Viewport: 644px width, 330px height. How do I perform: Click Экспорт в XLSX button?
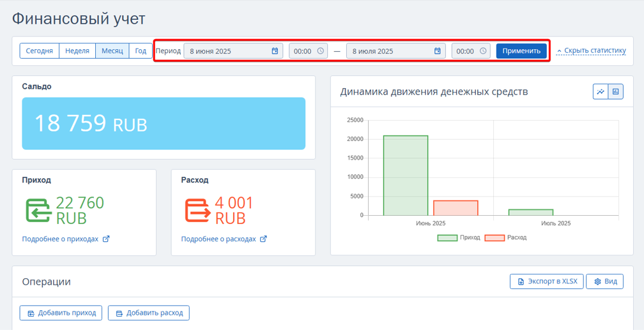coord(547,281)
